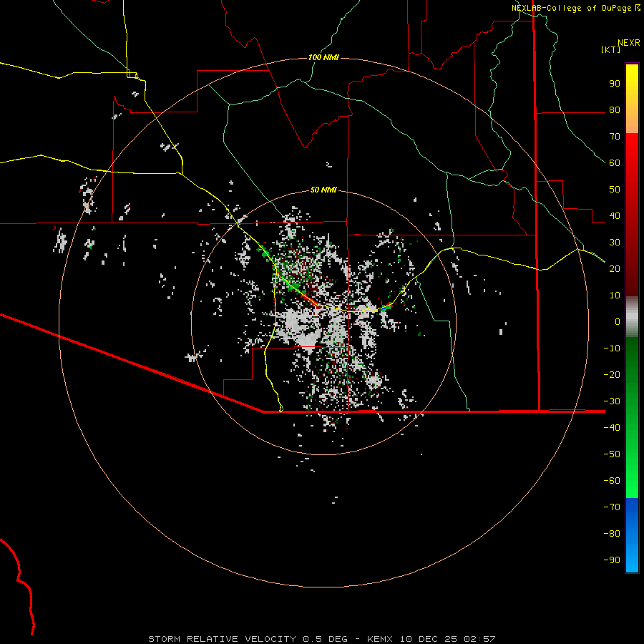
Task: Click the blue segment of the color bar
Action: (x=632, y=535)
